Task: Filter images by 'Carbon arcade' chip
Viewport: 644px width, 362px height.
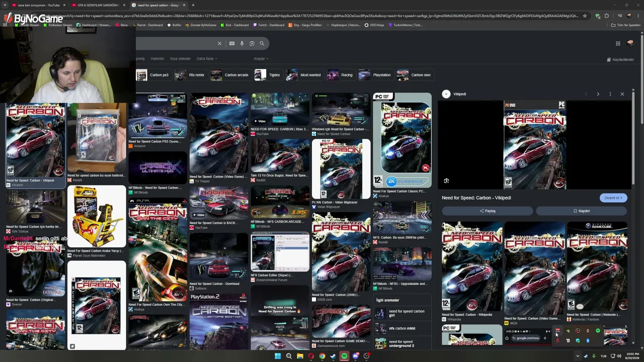Action: click(230, 75)
